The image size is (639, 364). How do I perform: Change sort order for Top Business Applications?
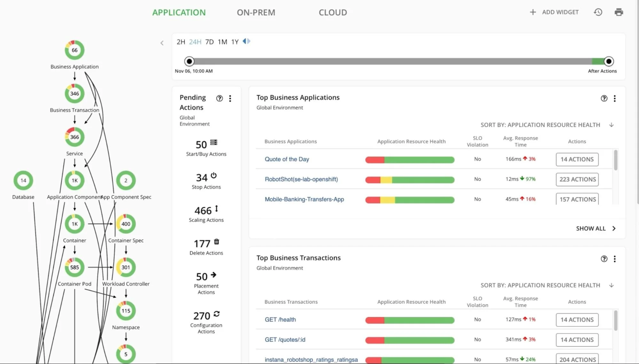[612, 125]
